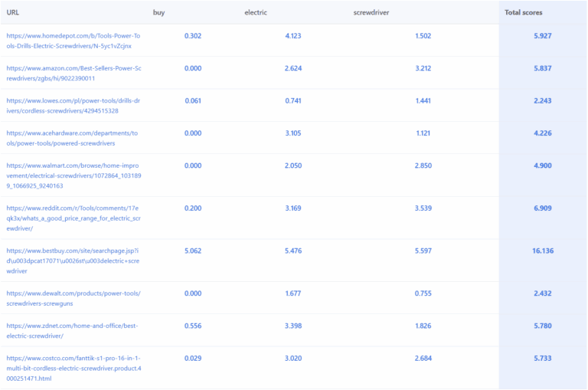Open the costco.com fanttik screwdriver link
This screenshot has width=588, height=390.
tap(73, 369)
